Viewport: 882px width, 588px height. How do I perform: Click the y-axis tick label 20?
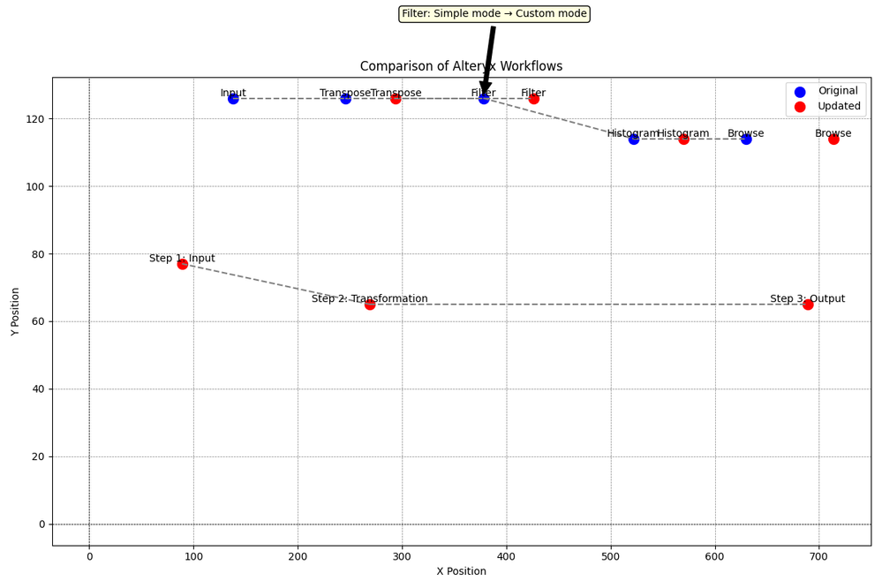click(x=40, y=457)
